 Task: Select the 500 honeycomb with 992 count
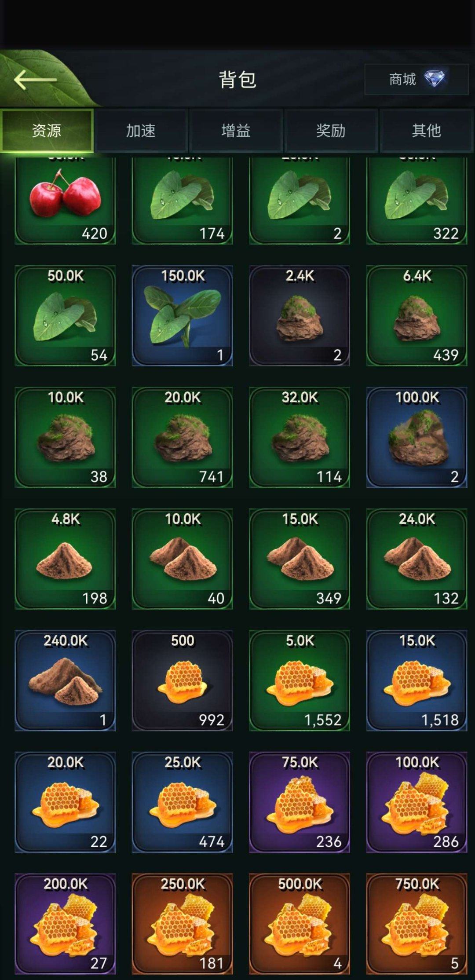[x=183, y=680]
